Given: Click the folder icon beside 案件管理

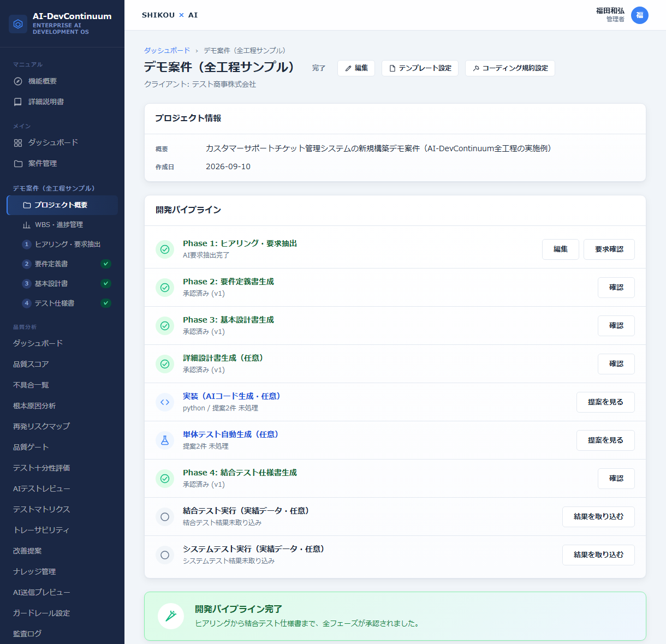Looking at the screenshot, I should [x=18, y=164].
